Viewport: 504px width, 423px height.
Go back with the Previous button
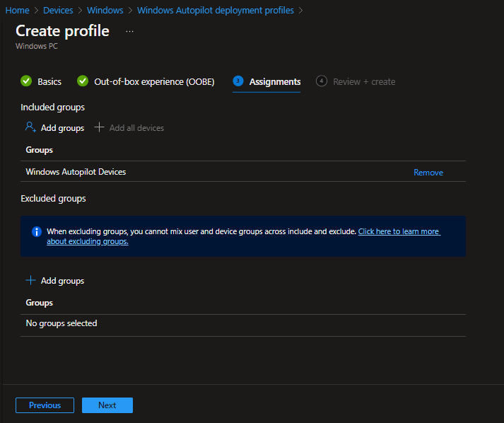tap(45, 405)
